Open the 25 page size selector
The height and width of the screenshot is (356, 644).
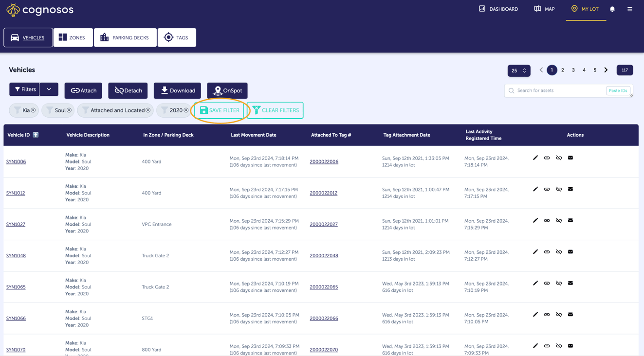[519, 71]
